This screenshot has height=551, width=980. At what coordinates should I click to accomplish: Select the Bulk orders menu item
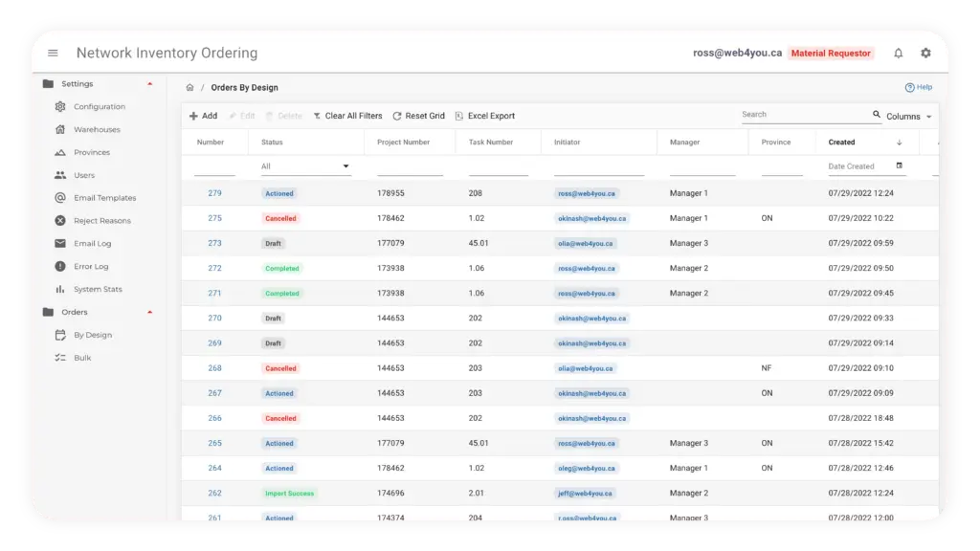pyautogui.click(x=82, y=358)
